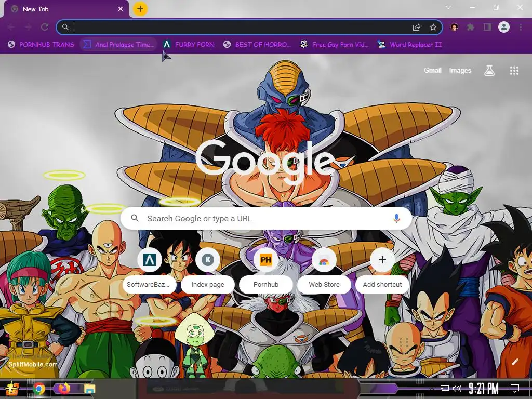Viewport: 532px width, 399px height.
Task: Click the Back navigation arrow
Action: click(11, 27)
